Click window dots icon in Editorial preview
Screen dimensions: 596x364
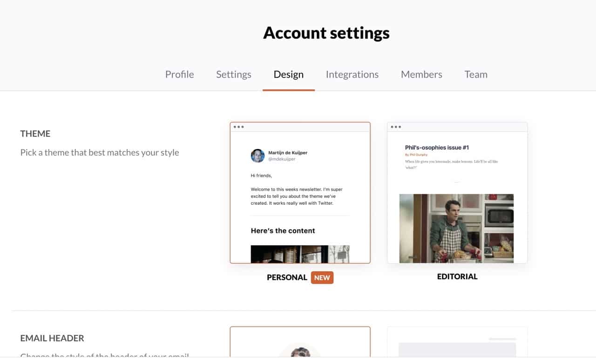pos(396,127)
